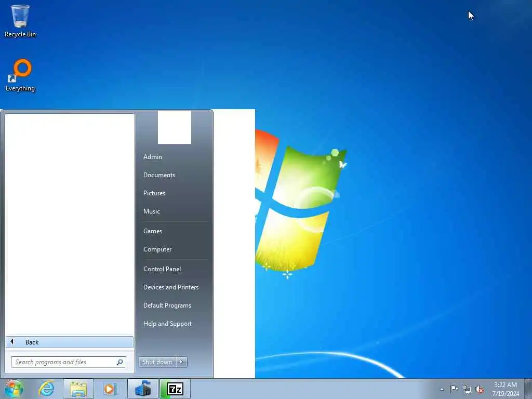
Task: Click the Windows Start orb
Action: [14, 389]
